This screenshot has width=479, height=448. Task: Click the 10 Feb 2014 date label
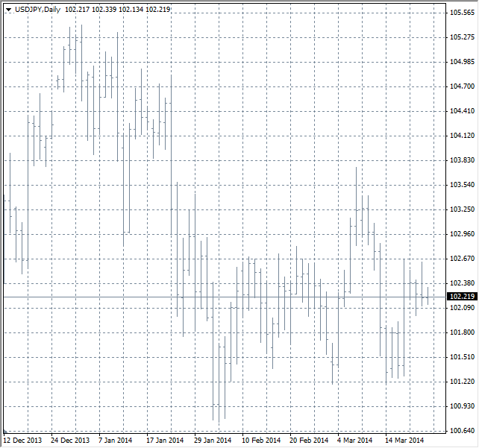point(260,441)
